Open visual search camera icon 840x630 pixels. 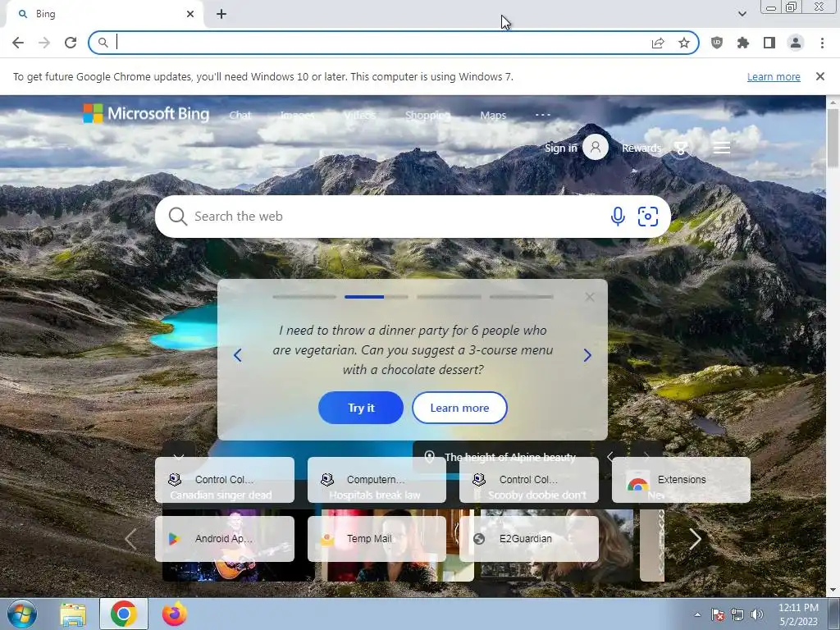pyautogui.click(x=648, y=217)
